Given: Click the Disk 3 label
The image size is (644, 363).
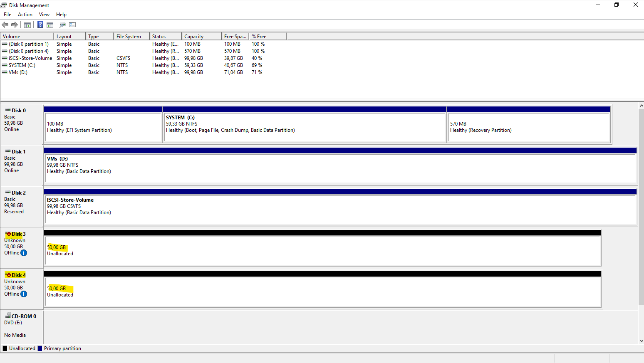Looking at the screenshot, I should tap(19, 234).
